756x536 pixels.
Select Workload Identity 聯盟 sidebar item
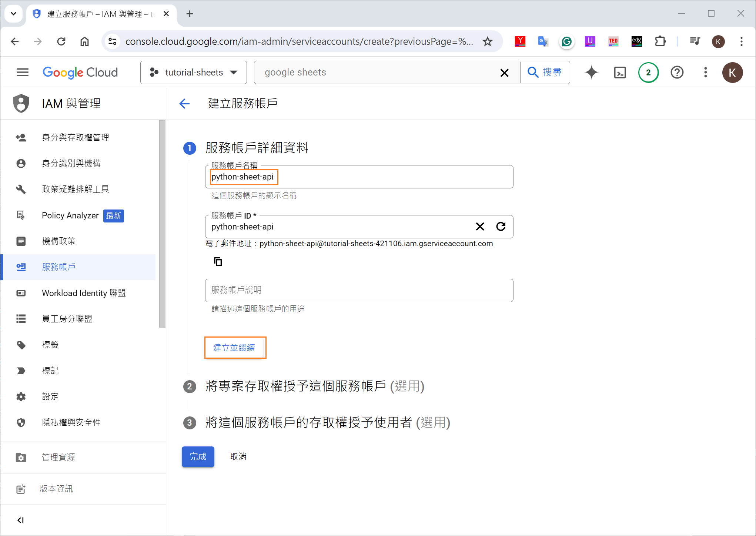[x=84, y=293]
